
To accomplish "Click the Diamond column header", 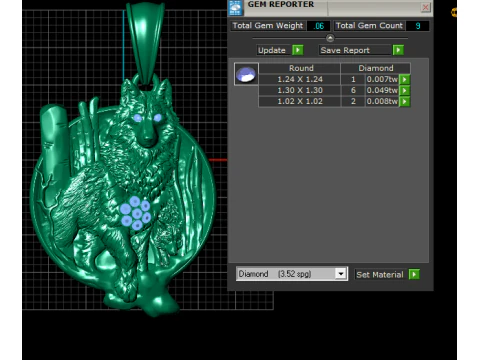I will [x=376, y=68].
